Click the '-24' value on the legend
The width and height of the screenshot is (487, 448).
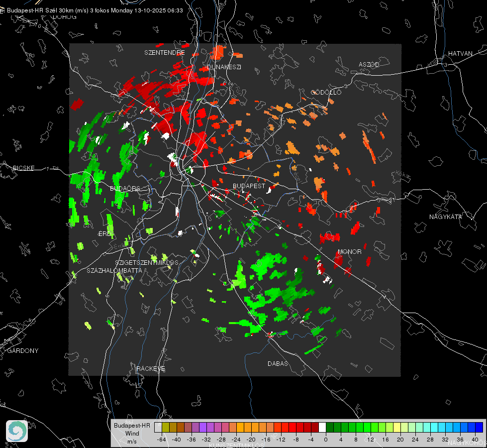coord(236,440)
